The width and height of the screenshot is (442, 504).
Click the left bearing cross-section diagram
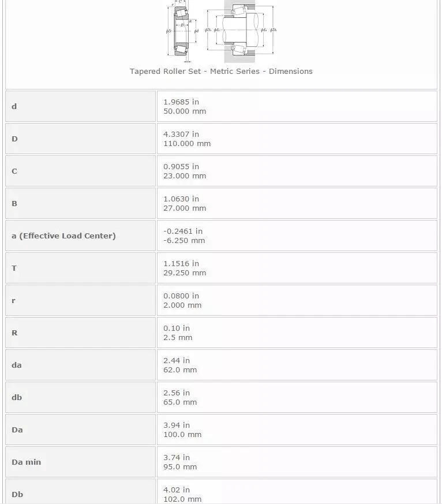pyautogui.click(x=182, y=31)
